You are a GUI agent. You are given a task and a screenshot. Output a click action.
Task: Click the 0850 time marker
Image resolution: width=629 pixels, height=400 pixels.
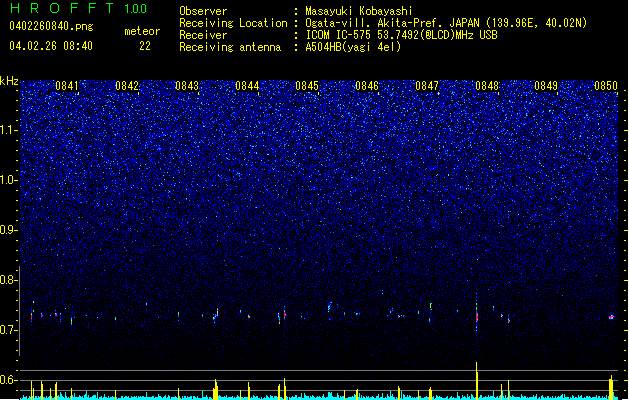(606, 86)
